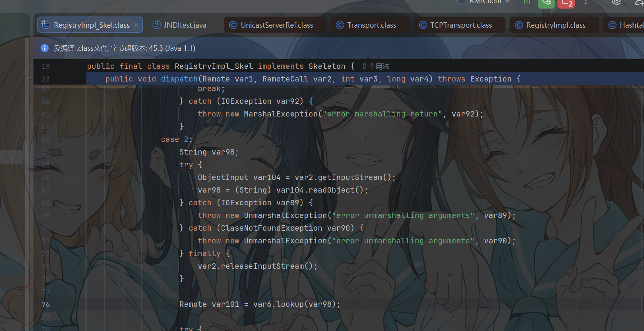Screen dimensions: 644x331
Task: Click the decompiled .class file banner text
Action: pyautogui.click(x=124, y=48)
